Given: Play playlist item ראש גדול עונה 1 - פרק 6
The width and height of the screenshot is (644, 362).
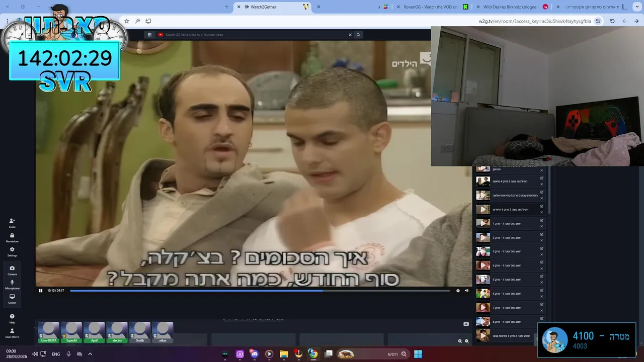Looking at the screenshot, I should pyautogui.click(x=483, y=294).
